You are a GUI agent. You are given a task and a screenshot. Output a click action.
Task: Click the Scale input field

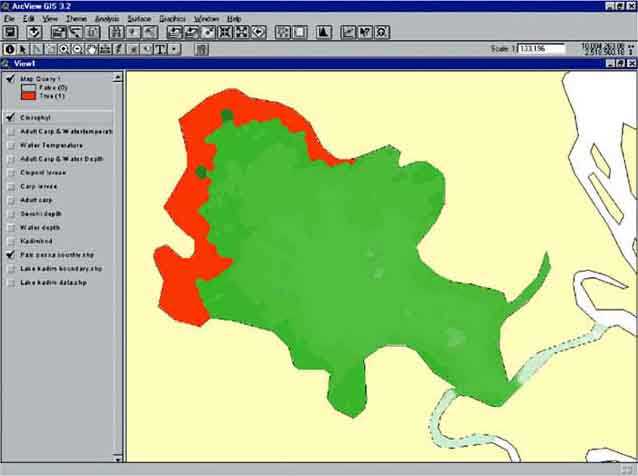[540, 48]
